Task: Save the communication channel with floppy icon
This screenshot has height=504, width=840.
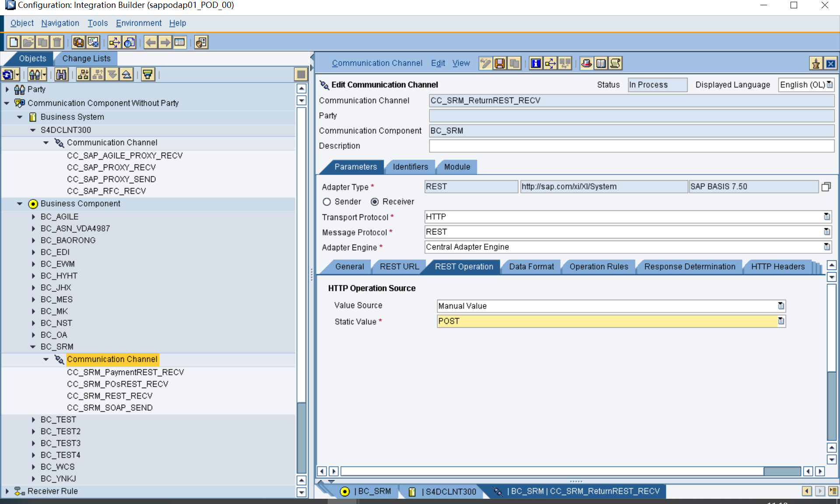Action: point(500,63)
